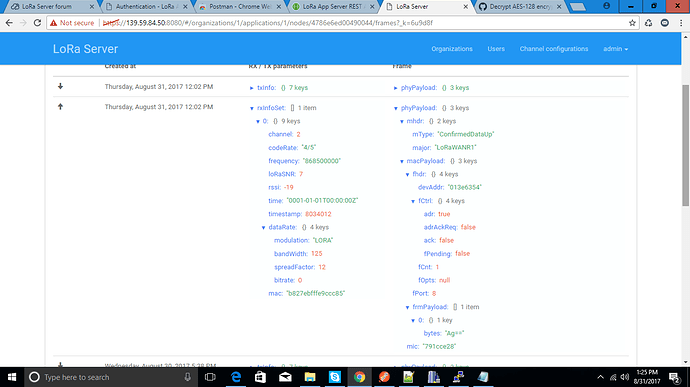The image size is (690, 387).
Task: Open the Task View icon
Action: point(210,377)
